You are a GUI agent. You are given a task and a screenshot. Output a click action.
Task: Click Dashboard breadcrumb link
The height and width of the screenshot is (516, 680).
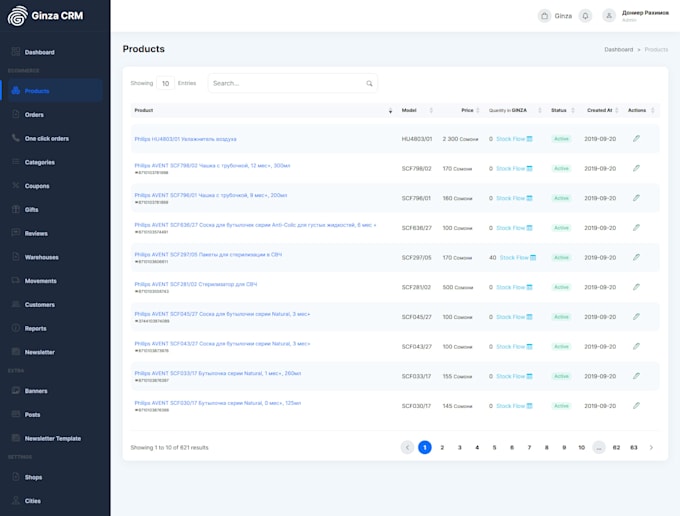coord(618,49)
